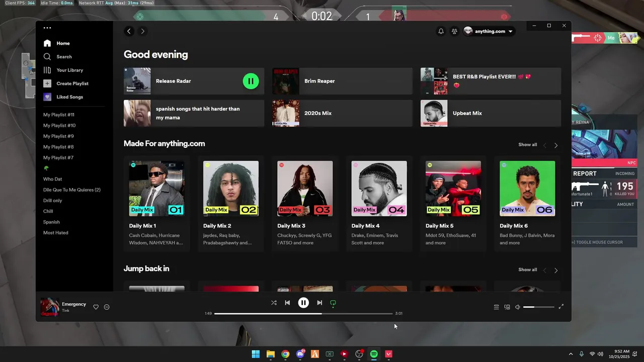
Task: Click Show all for Jump back in
Action: point(527,270)
